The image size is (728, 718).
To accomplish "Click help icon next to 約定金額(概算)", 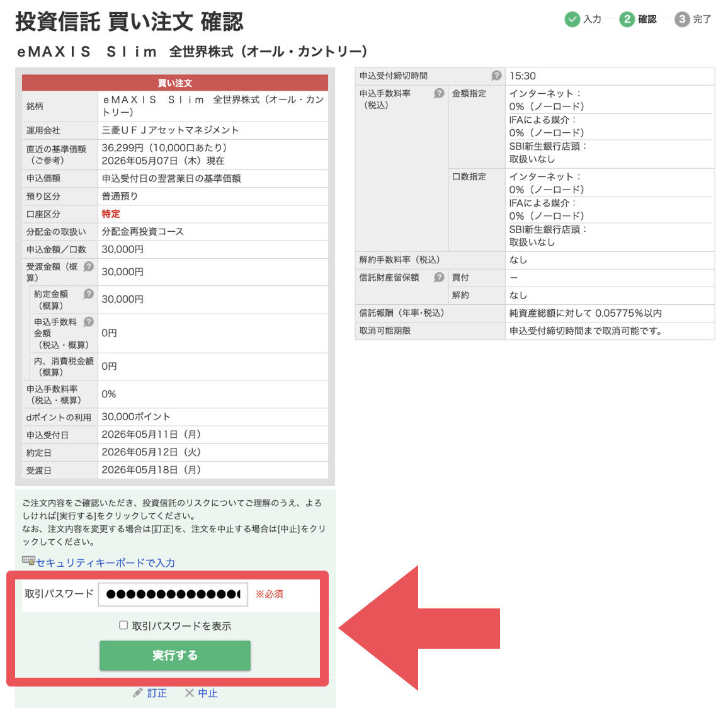I will coord(88,293).
